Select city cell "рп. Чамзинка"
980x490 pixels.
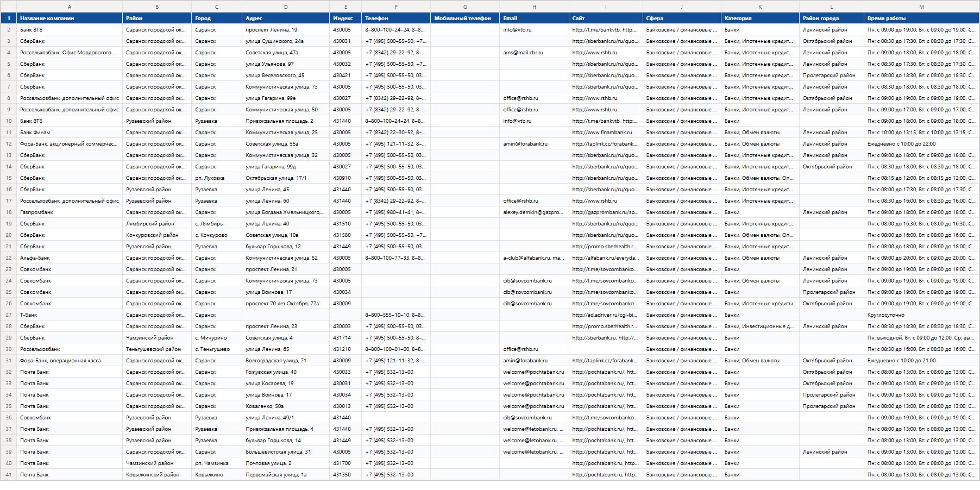[217, 463]
